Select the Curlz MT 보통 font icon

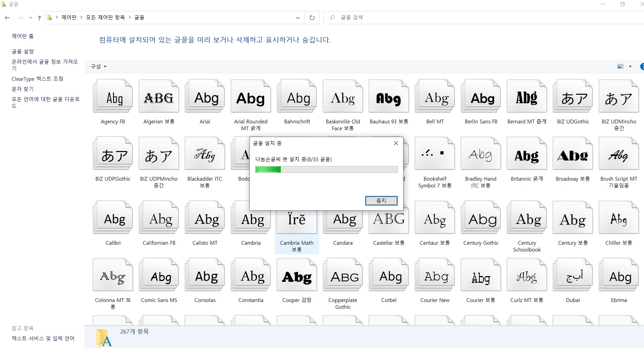[527, 275]
